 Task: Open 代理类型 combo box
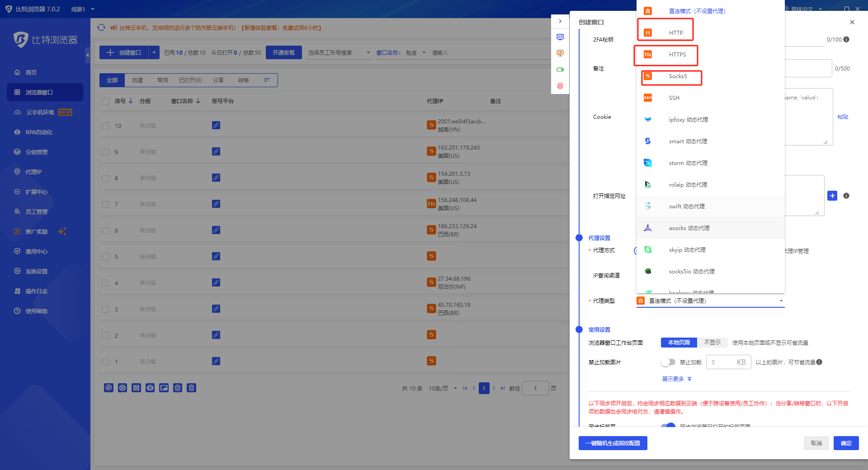click(x=710, y=301)
